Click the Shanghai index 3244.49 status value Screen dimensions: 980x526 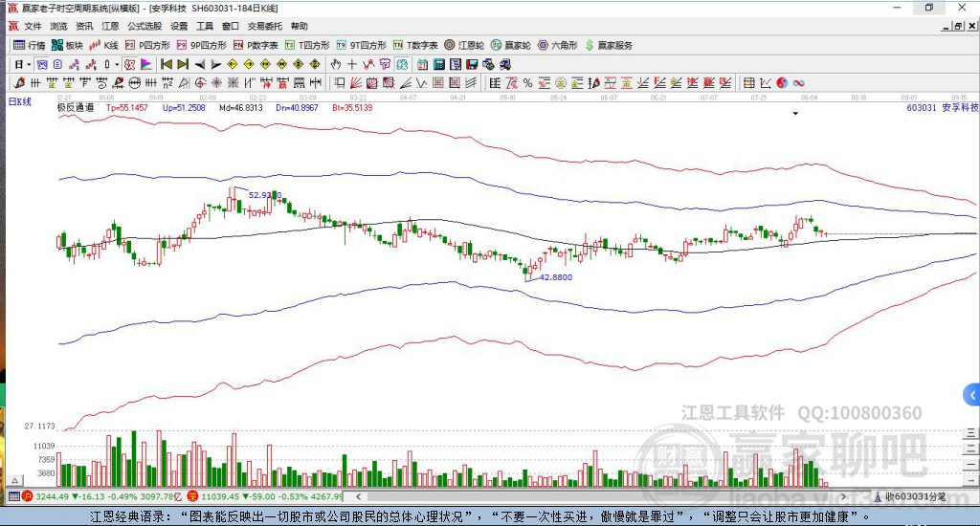tap(52, 496)
